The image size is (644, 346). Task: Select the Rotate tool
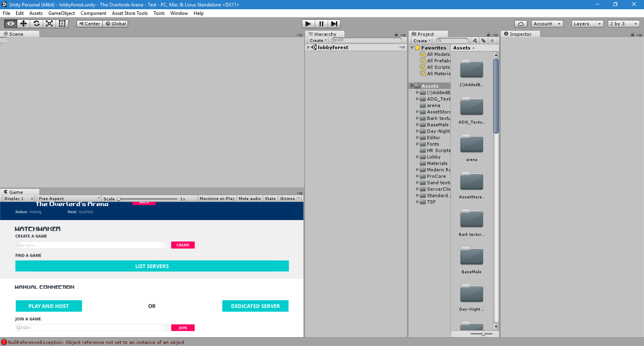pyautogui.click(x=37, y=24)
